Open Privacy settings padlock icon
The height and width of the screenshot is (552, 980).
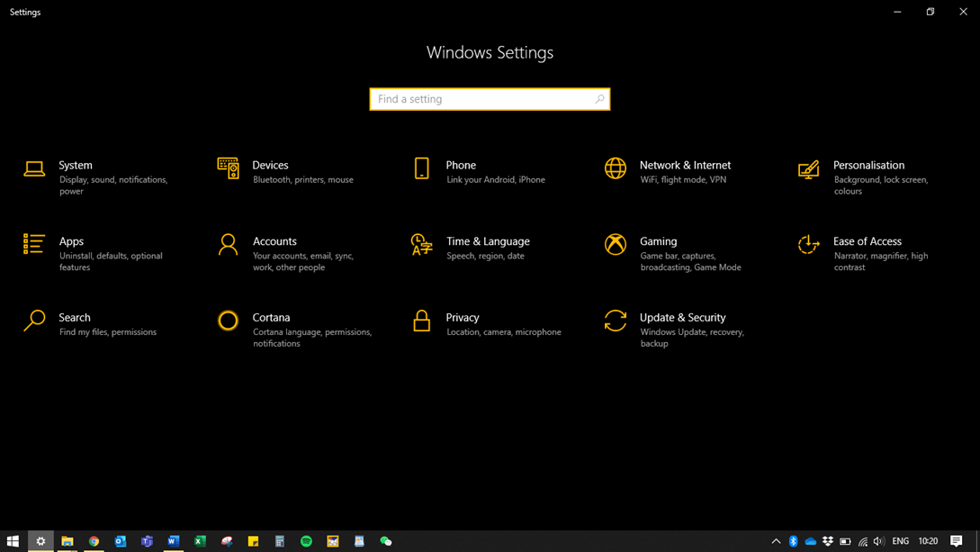421,321
